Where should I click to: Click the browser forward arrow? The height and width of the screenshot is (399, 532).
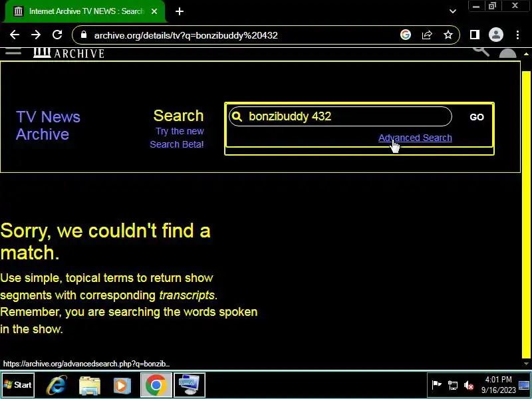(36, 35)
